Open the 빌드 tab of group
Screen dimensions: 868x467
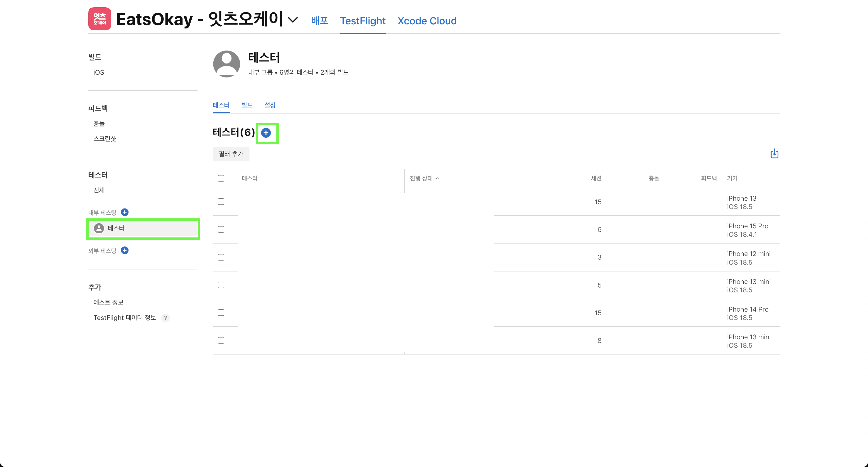[x=247, y=105]
